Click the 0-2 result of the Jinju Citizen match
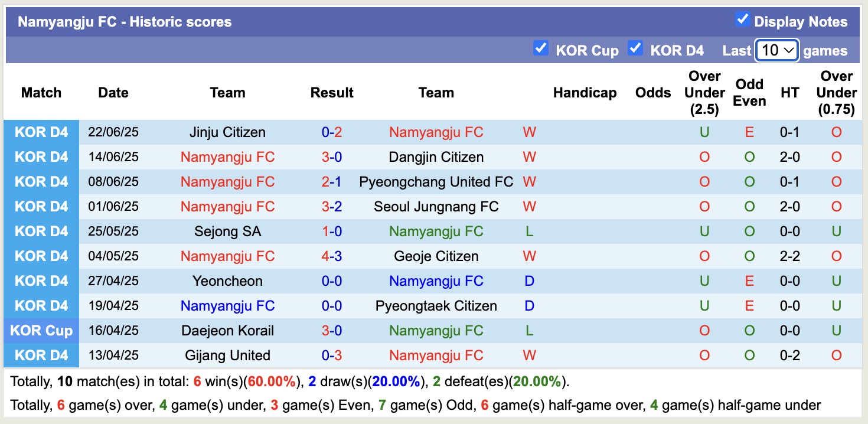Image resolution: width=868 pixels, height=424 pixels. click(332, 132)
